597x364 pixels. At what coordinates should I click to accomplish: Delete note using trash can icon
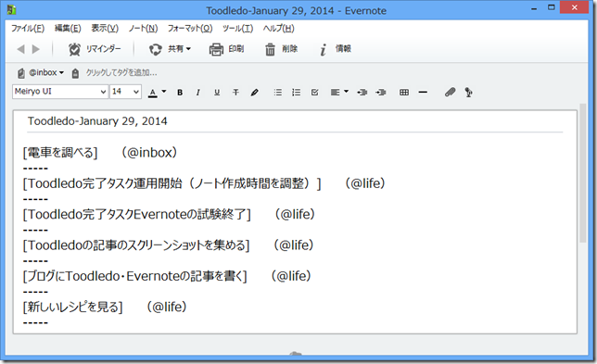(x=270, y=49)
